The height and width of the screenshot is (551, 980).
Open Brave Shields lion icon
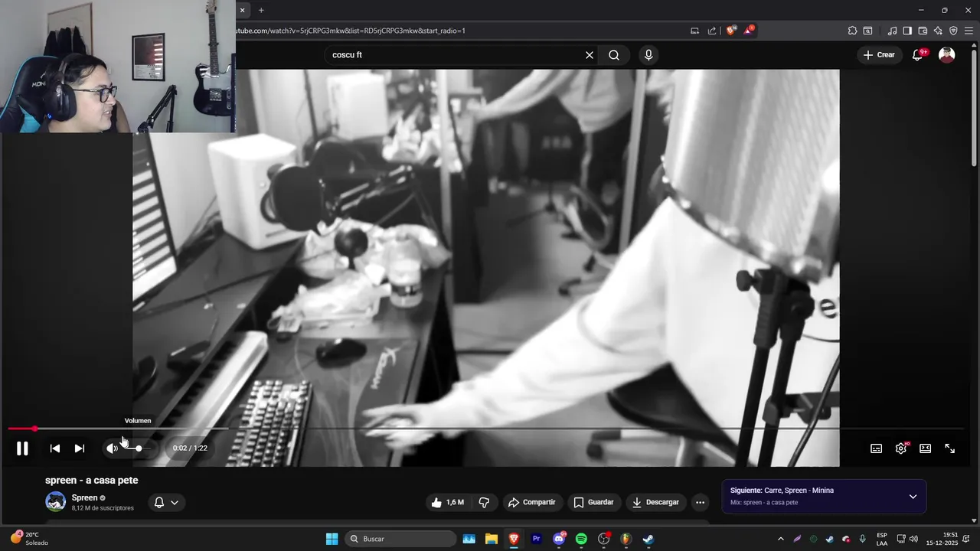coord(731,31)
